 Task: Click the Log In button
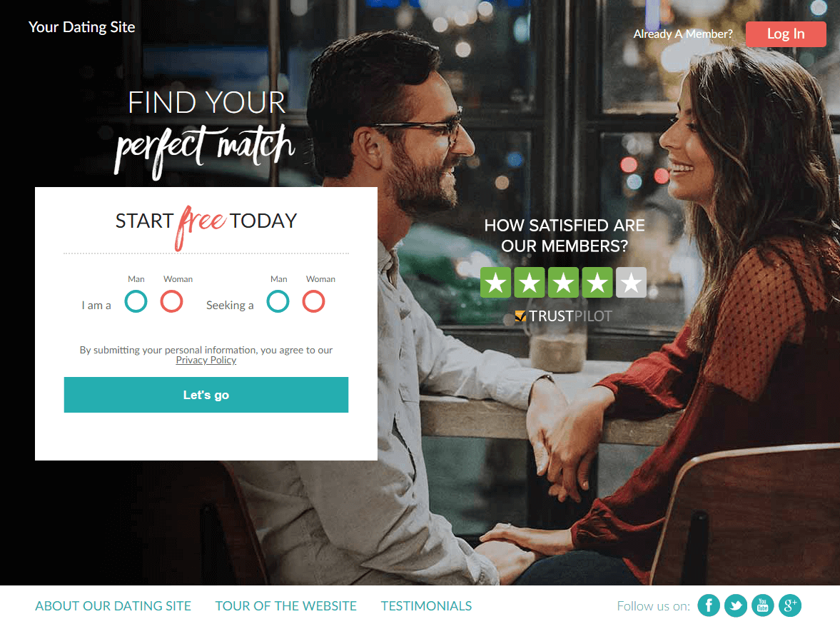click(786, 34)
